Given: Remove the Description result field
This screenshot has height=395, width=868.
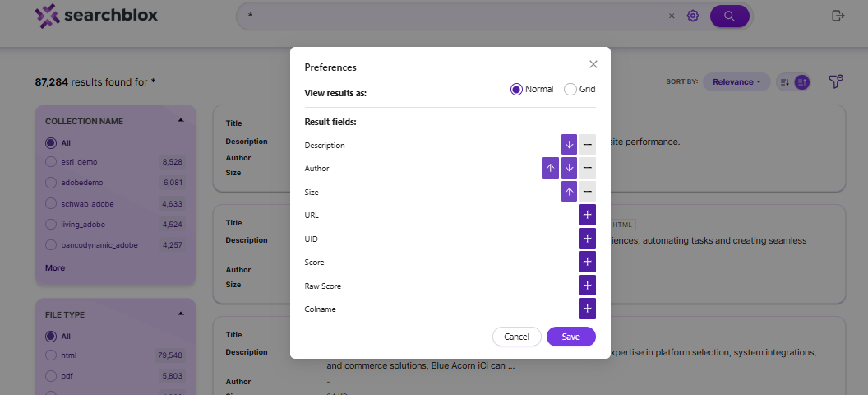Looking at the screenshot, I should click(x=588, y=145).
